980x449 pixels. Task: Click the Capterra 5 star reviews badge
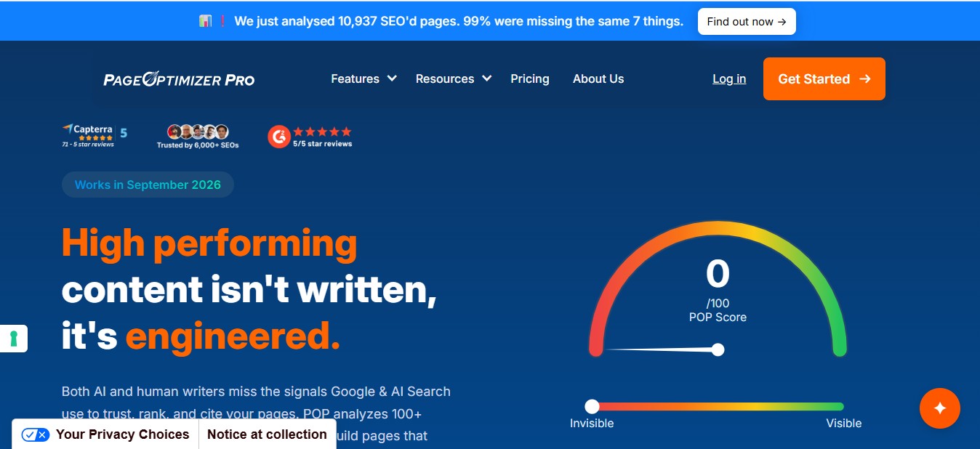pyautogui.click(x=95, y=135)
